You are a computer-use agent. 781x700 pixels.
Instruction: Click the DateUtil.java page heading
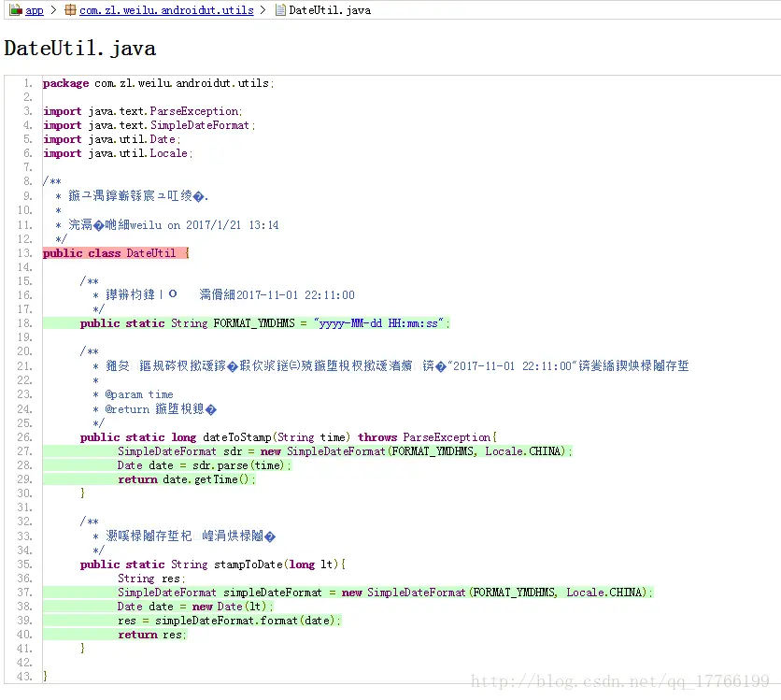[x=79, y=49]
